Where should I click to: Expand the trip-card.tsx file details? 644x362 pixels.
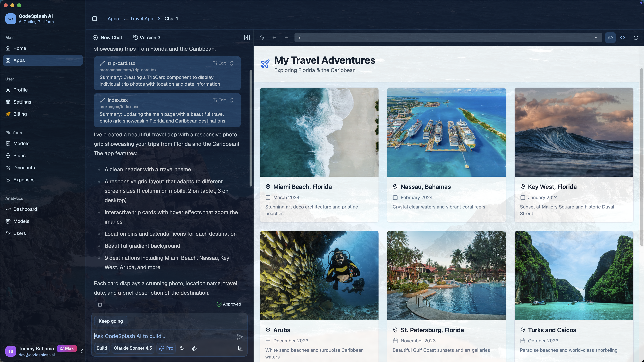pyautogui.click(x=231, y=63)
